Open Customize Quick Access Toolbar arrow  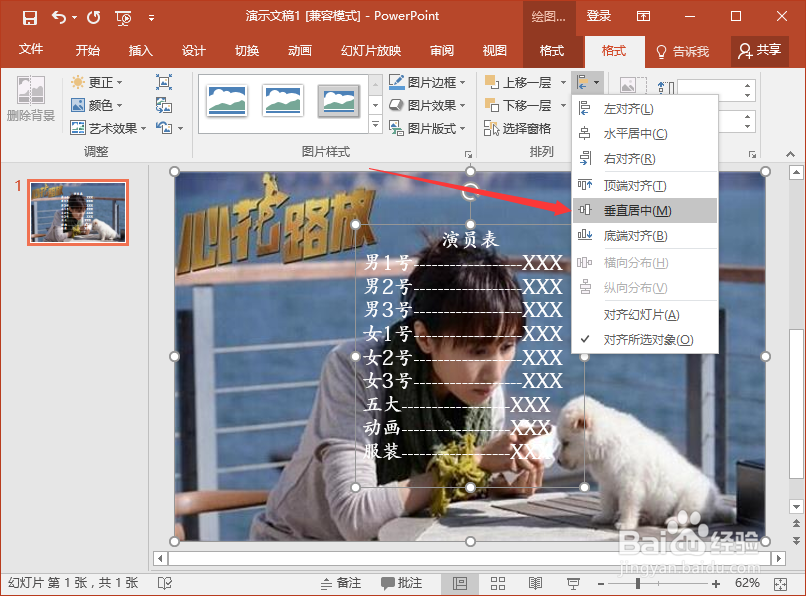click(x=151, y=18)
